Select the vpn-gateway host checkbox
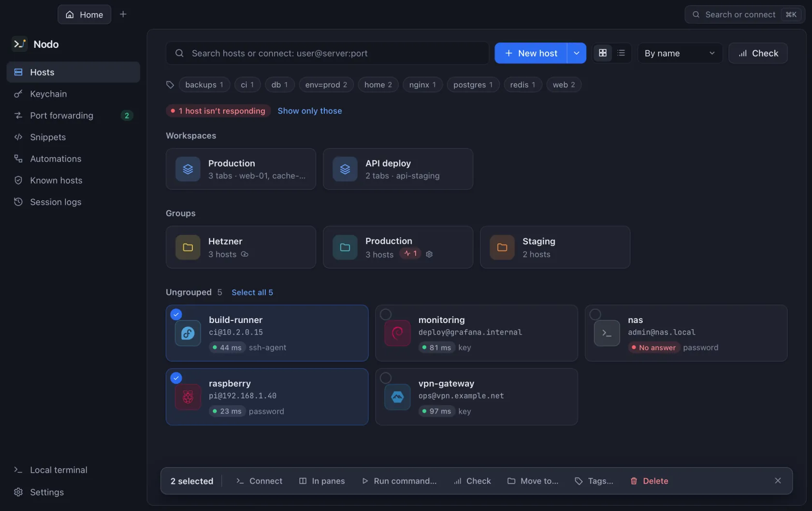The height and width of the screenshot is (511, 812). coord(386,378)
